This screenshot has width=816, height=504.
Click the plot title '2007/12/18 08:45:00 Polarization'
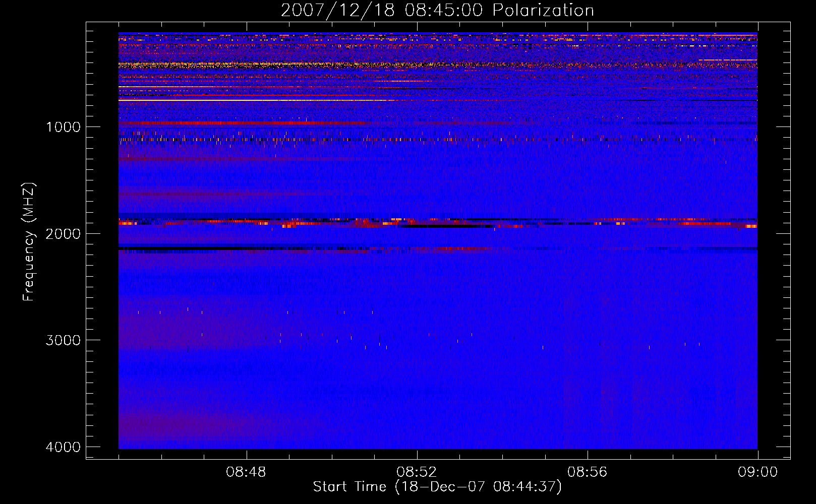437,11
